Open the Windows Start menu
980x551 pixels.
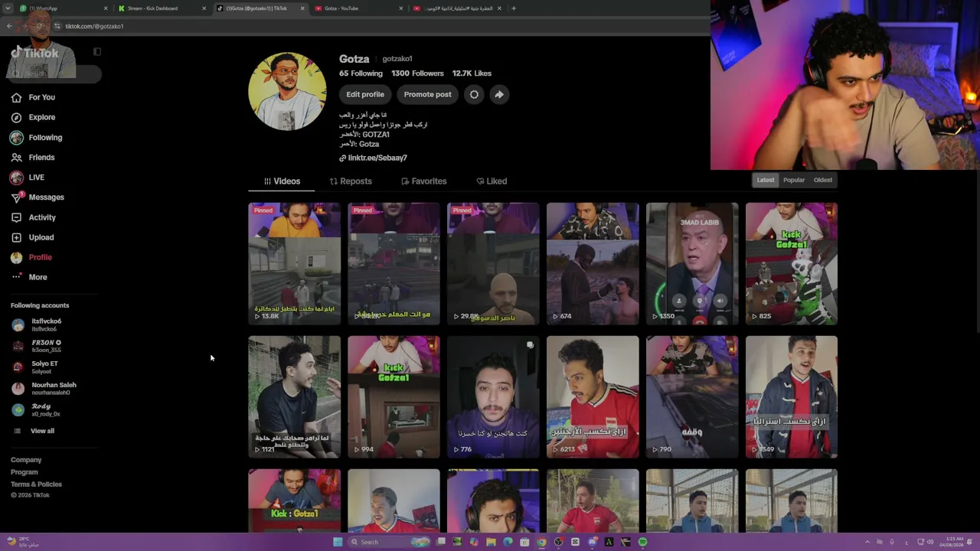338,542
